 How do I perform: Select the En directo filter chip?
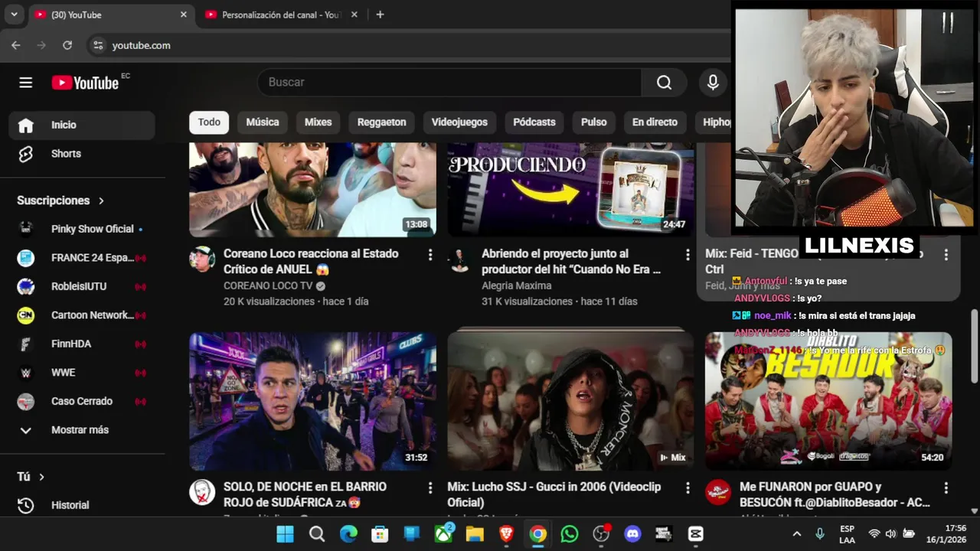coord(655,122)
